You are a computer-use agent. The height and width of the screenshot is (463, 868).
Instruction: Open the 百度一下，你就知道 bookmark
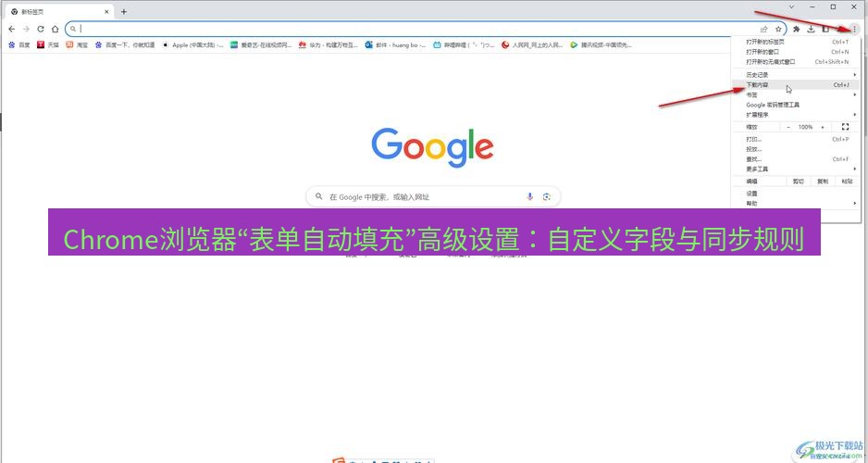click(125, 44)
